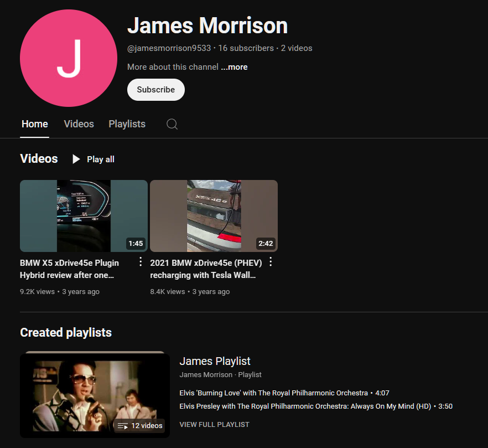Image resolution: width=488 pixels, height=448 pixels.
Task: Click the 2:42 duration badge
Action: click(266, 243)
